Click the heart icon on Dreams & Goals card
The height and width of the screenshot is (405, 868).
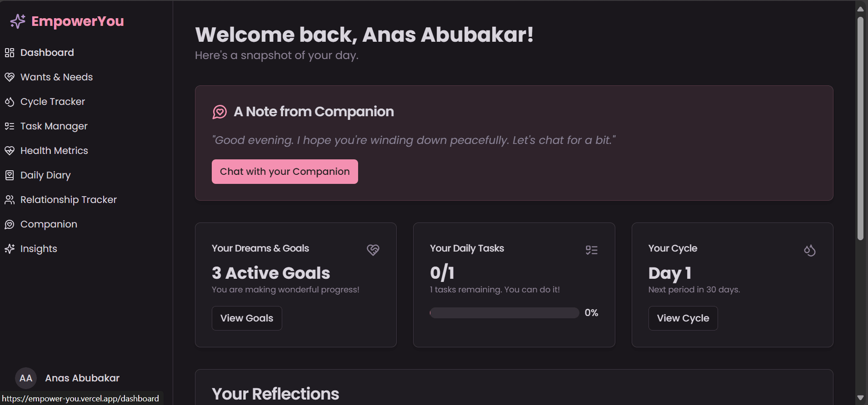tap(373, 250)
